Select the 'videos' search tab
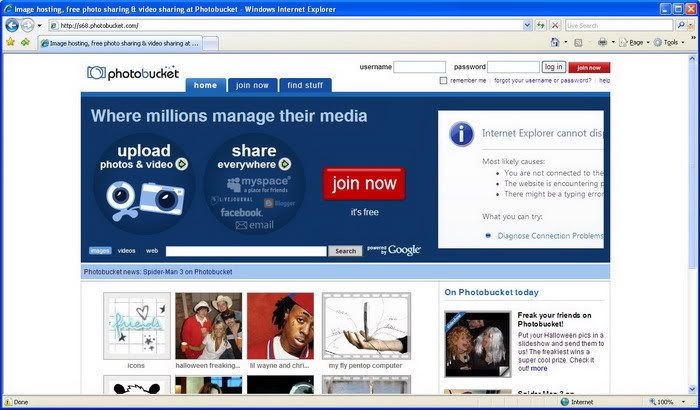This screenshot has height=410, width=700. click(127, 250)
